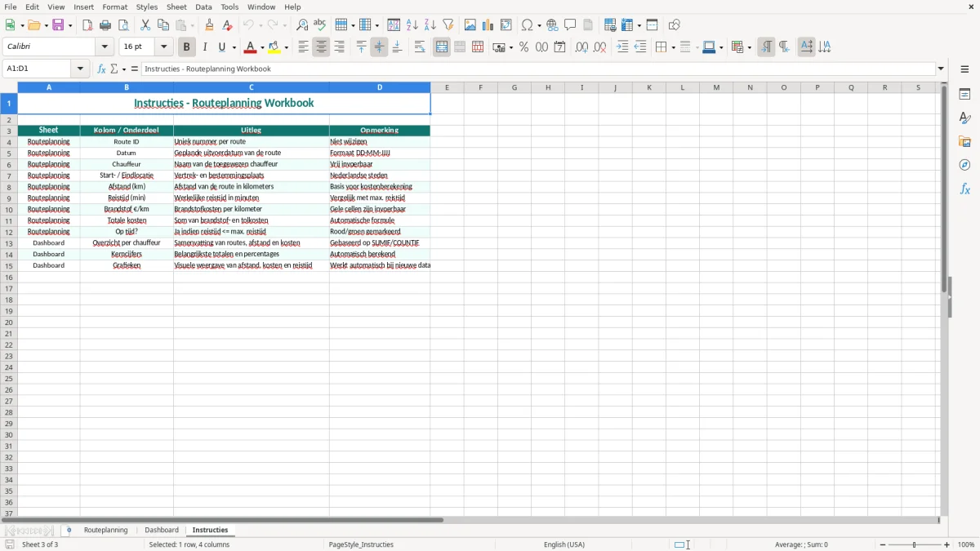Viewport: 980px width, 551px height.
Task: Insert an image
Action: pyautogui.click(x=470, y=25)
